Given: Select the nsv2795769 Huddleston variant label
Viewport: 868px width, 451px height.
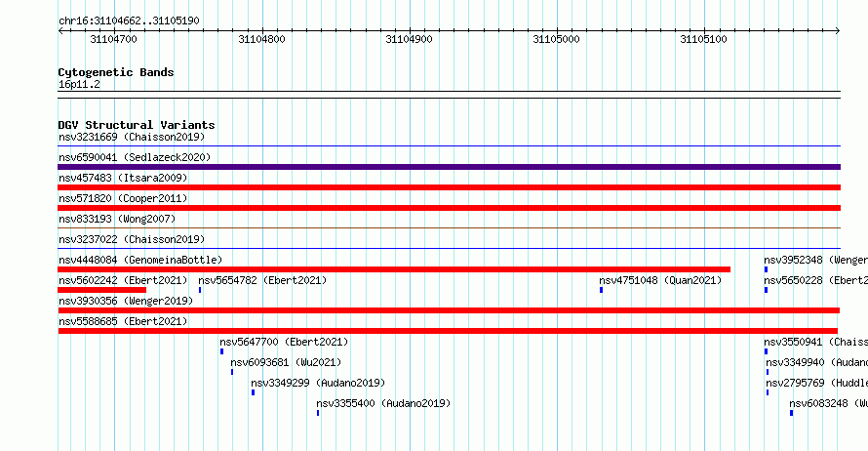Looking at the screenshot, I should point(817,383).
